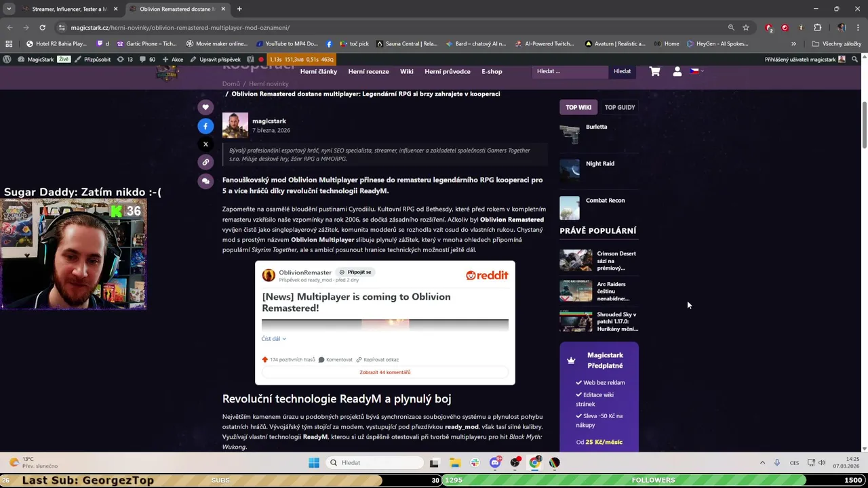The width and height of the screenshot is (868, 488).
Task: Switch to the Streamer, Influencer browser tab
Action: click(69, 9)
